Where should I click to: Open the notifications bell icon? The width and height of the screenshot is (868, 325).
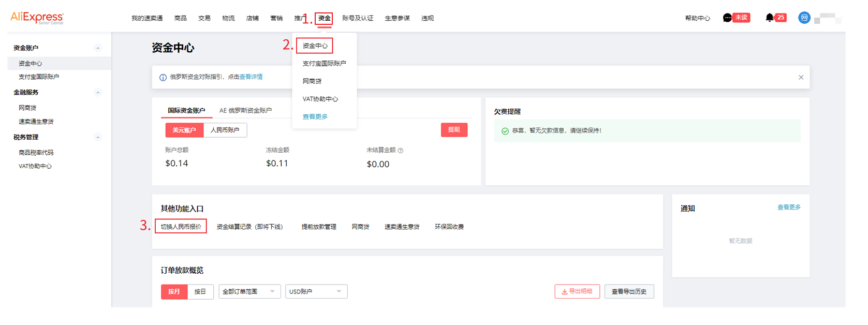tap(770, 18)
